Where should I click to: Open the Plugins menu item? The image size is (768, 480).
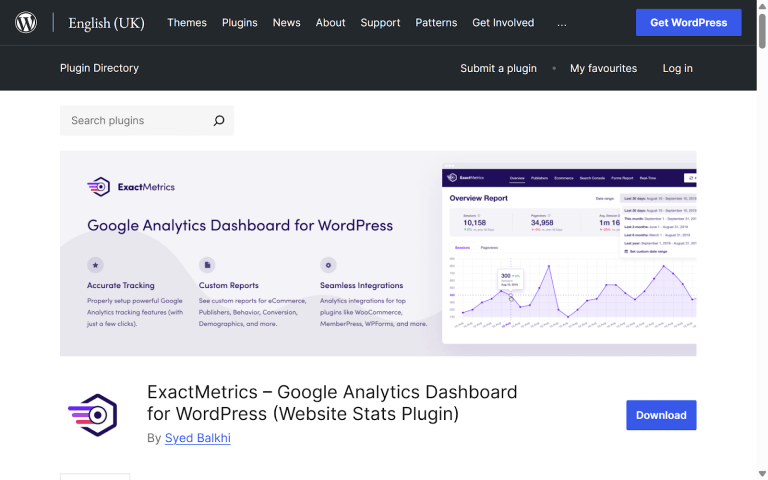tap(240, 23)
